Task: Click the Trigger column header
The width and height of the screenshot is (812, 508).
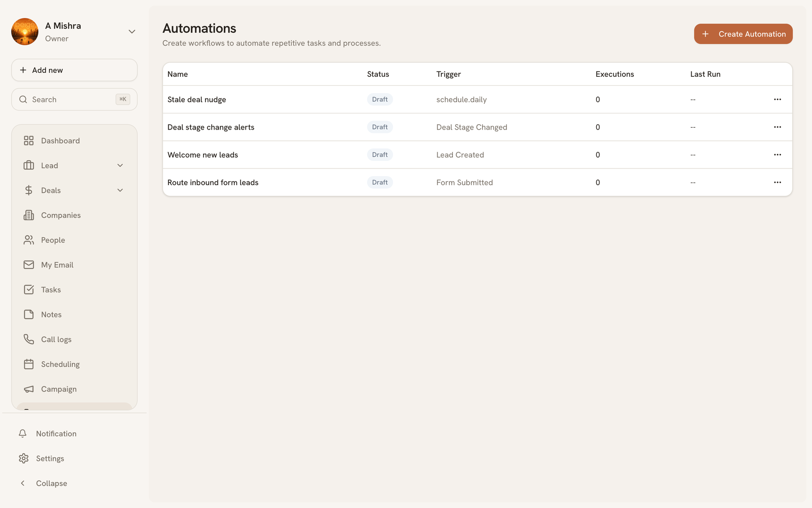Action: click(448, 74)
